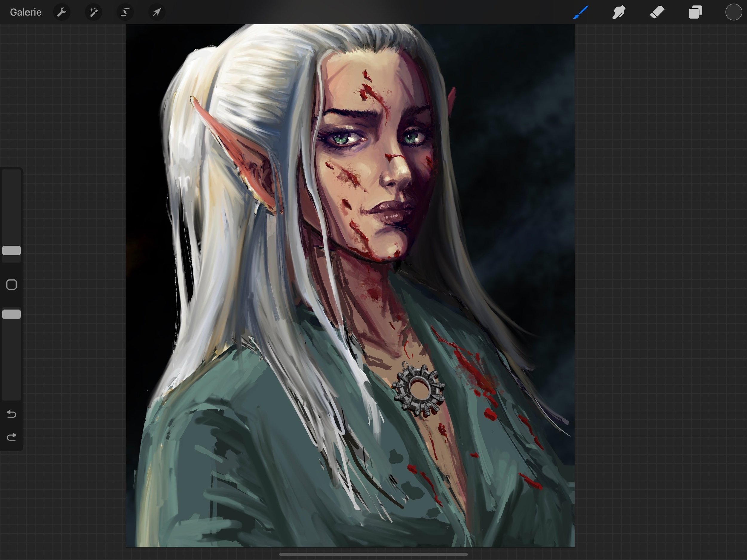
Task: Undo the last stroke
Action: point(11,414)
